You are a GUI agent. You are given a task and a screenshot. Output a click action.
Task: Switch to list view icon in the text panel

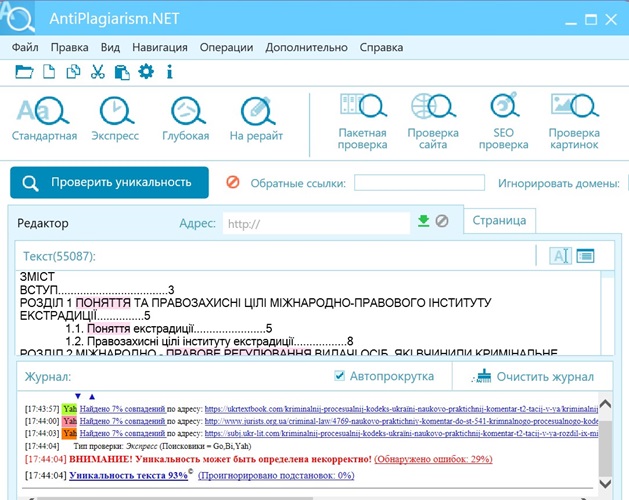coord(585,256)
